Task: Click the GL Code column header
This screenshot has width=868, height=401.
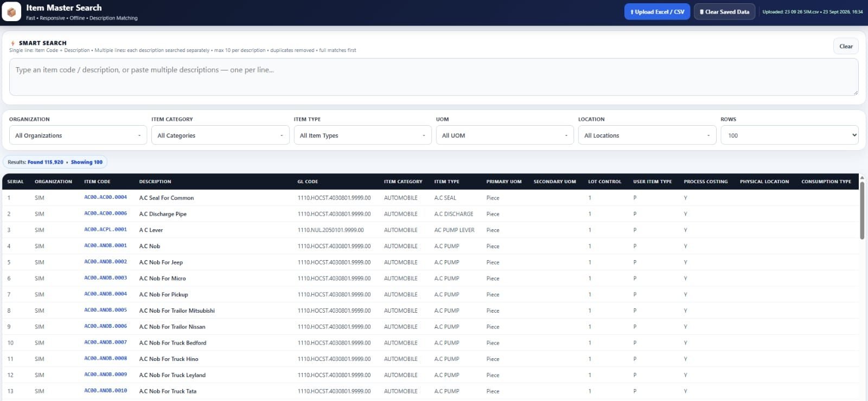Action: 308,182
